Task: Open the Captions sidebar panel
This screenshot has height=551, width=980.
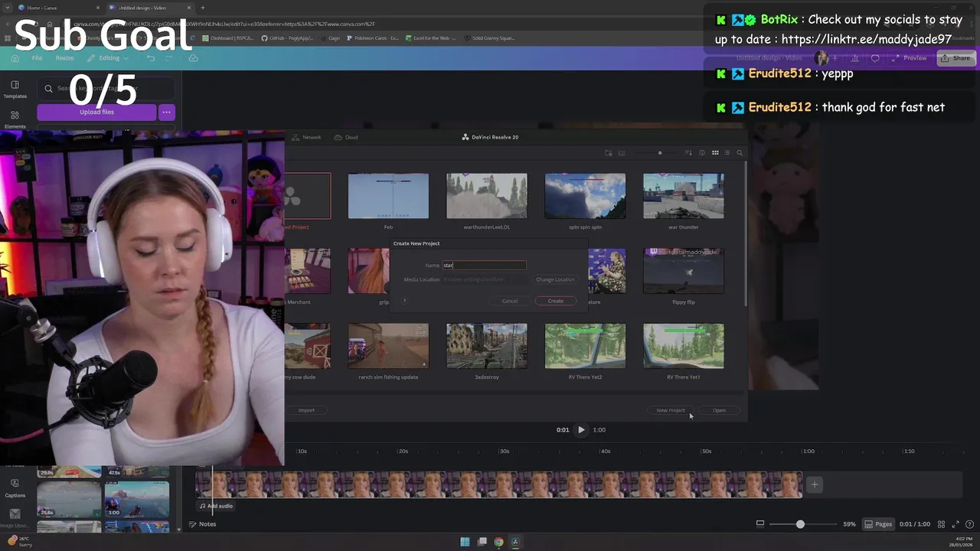Action: (15, 487)
